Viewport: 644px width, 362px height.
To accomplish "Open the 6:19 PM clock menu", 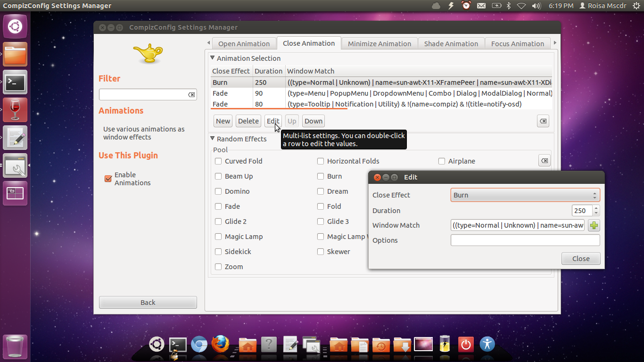I will (561, 6).
